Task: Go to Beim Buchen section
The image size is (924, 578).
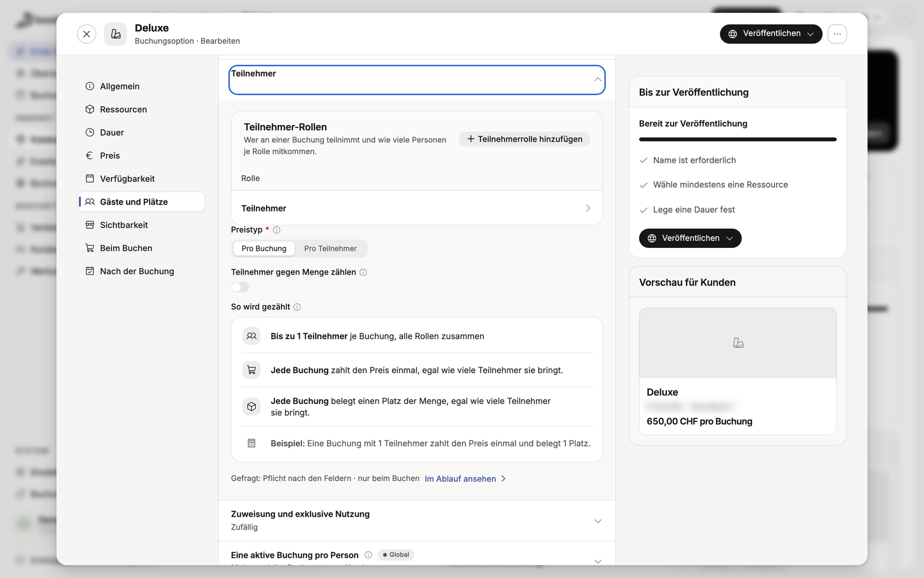Action: pyautogui.click(x=141, y=248)
